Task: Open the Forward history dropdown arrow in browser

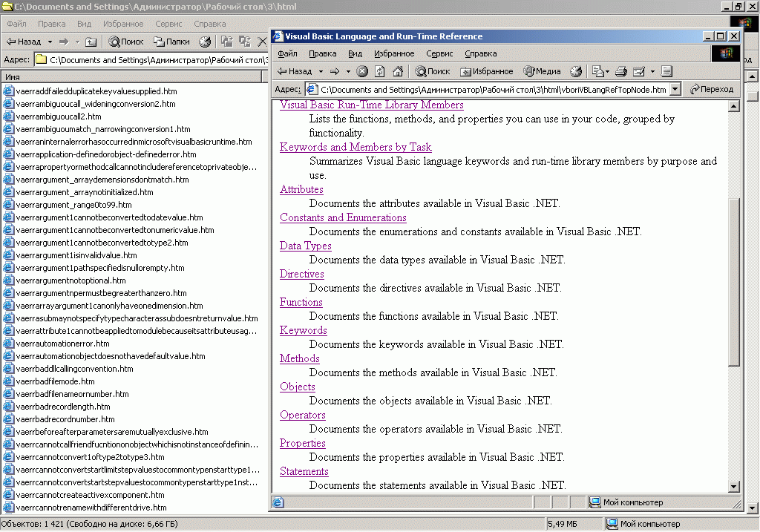Action: click(x=348, y=71)
